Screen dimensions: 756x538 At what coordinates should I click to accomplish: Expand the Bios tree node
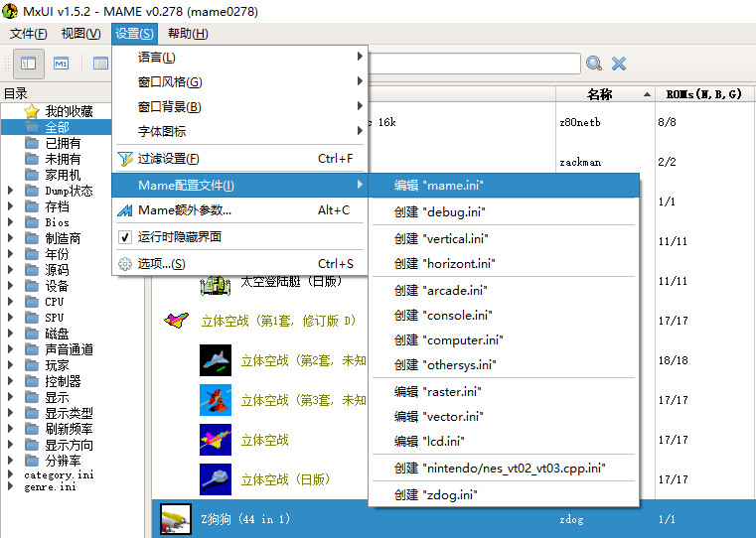point(11,222)
